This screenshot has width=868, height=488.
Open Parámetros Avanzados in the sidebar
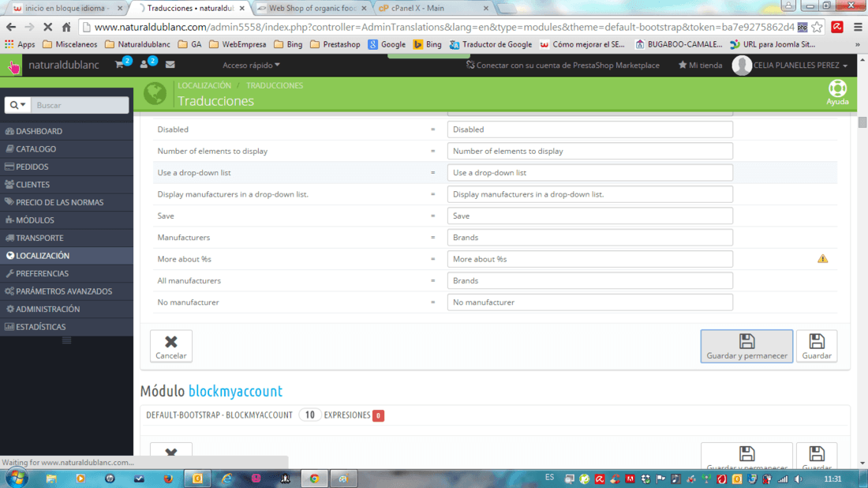[66, 291]
